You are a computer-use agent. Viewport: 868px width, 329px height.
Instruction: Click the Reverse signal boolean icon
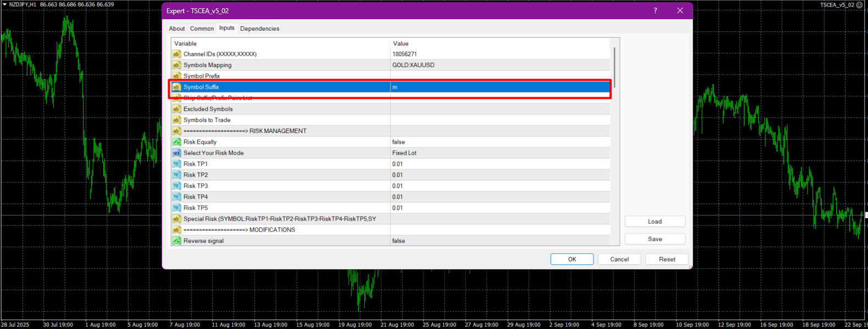pos(176,241)
